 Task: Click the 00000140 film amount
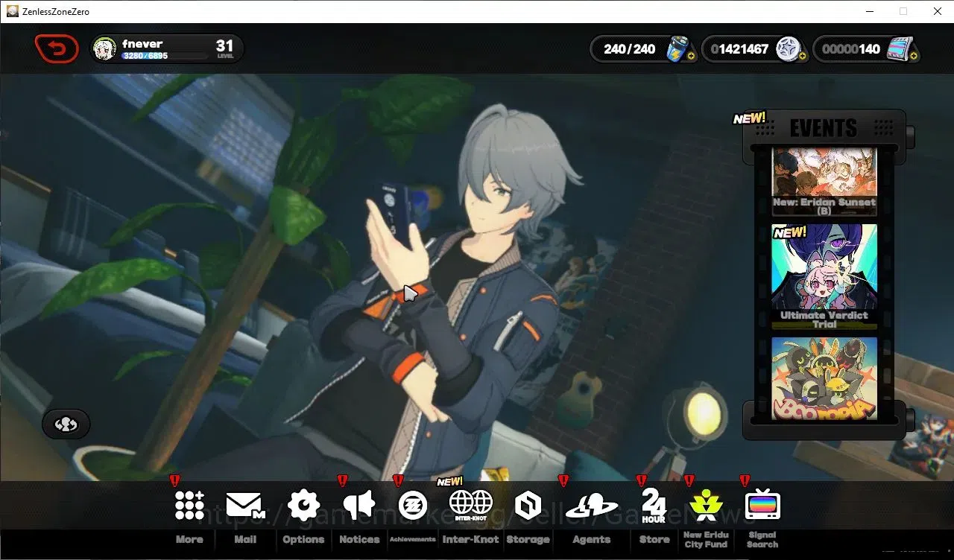pyautogui.click(x=851, y=49)
